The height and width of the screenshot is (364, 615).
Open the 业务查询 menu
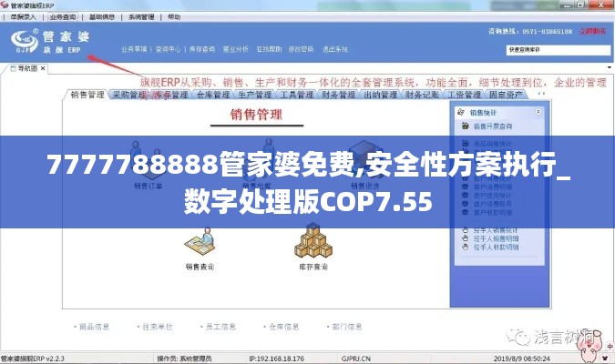click(63, 17)
